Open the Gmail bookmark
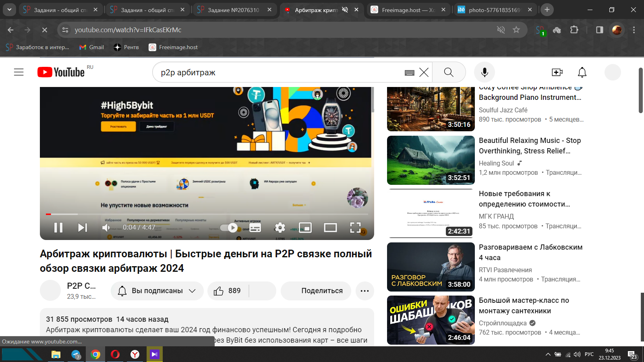644x362 pixels. (91, 47)
